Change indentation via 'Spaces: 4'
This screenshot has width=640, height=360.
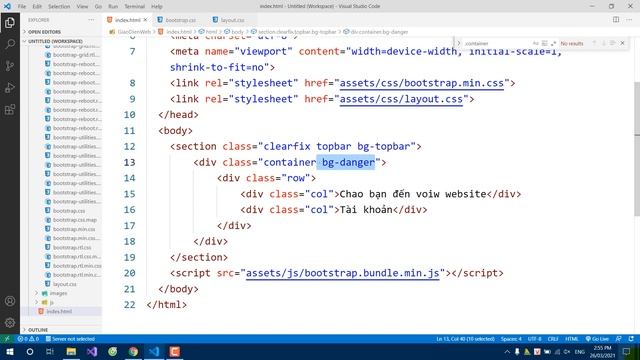coord(511,339)
